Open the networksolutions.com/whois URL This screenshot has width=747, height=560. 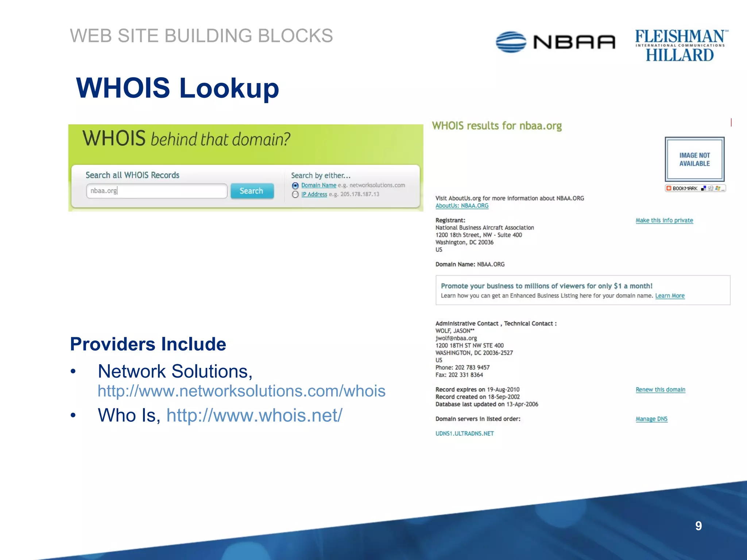[x=241, y=391]
